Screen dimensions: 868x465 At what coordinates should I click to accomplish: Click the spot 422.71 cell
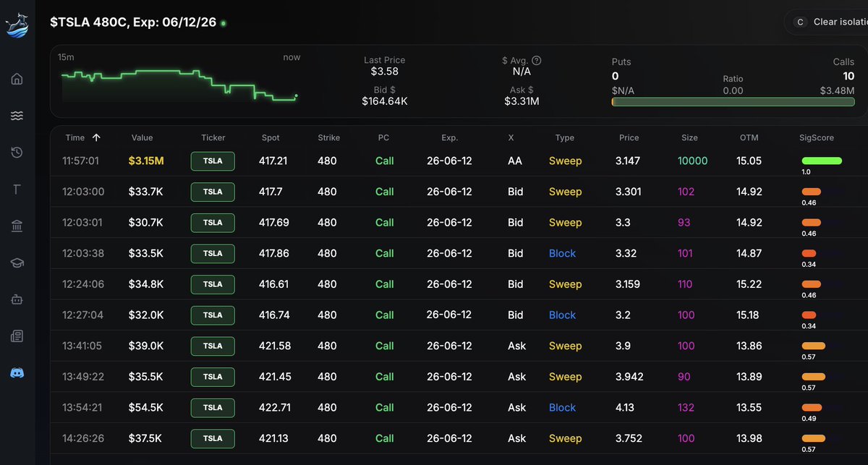[x=275, y=407]
